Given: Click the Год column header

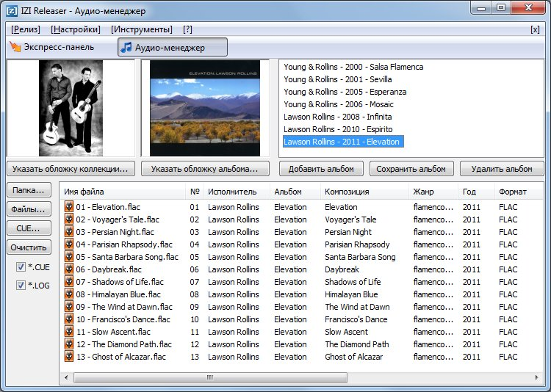Looking at the screenshot, I should coord(476,192).
